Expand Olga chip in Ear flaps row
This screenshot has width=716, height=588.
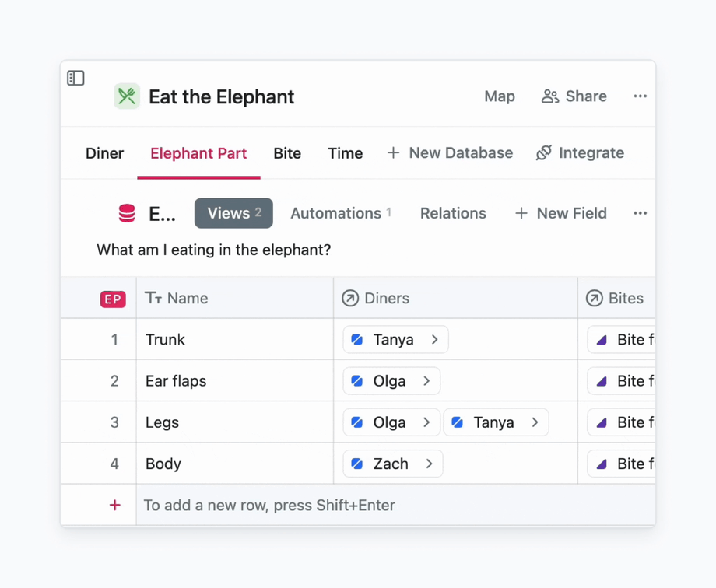click(426, 381)
